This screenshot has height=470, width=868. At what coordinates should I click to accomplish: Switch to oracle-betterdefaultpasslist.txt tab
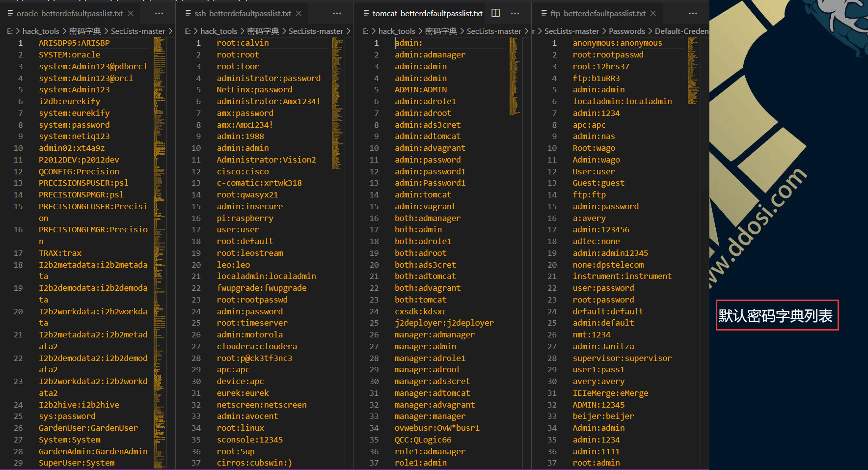70,13
